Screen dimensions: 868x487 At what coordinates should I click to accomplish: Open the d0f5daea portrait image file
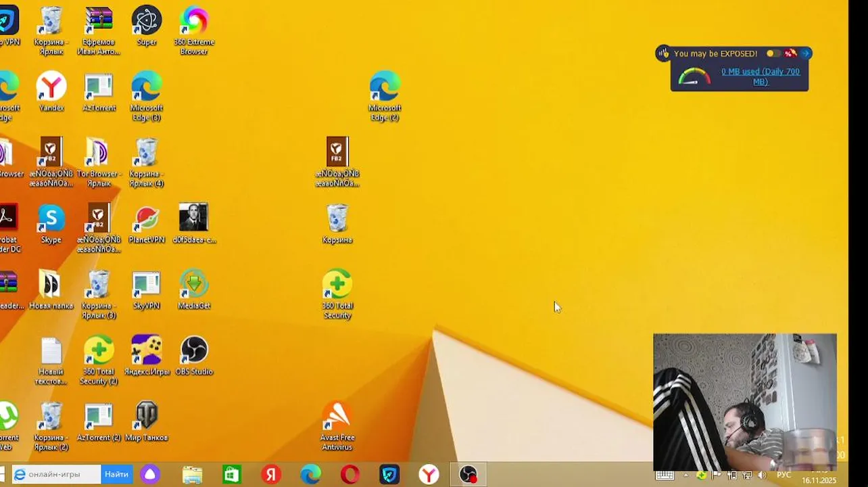(x=194, y=223)
